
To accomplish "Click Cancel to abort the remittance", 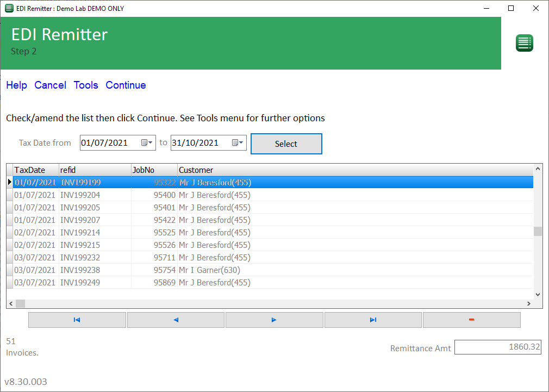I will [50, 85].
